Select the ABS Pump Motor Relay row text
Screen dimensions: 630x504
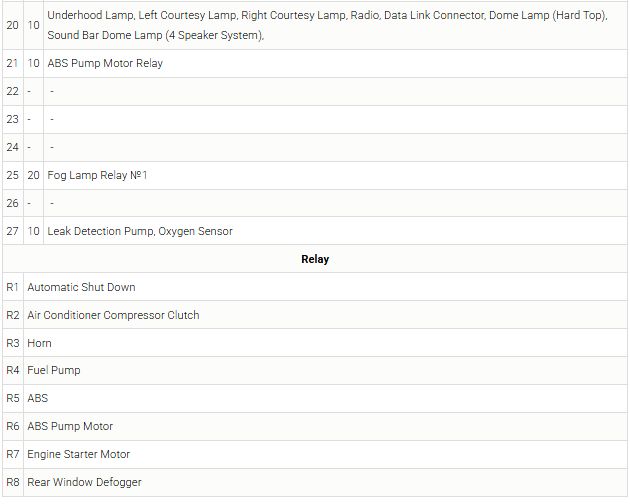pos(105,63)
